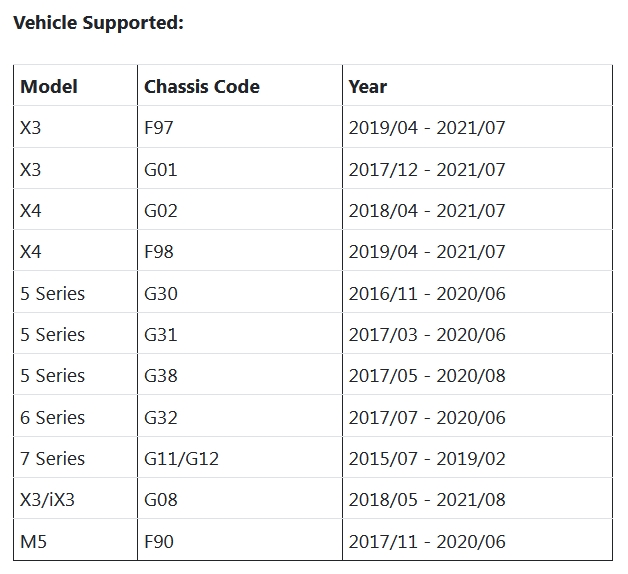This screenshot has width=628, height=574.
Task: Click the Vehicle Supported heading
Action: pyautogui.click(x=99, y=22)
